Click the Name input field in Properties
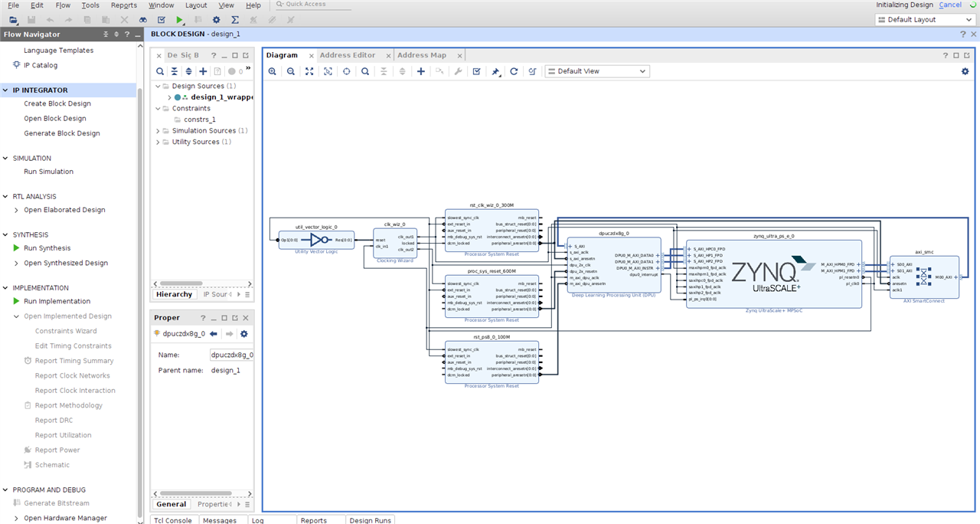The height and width of the screenshot is (524, 980). [x=231, y=355]
